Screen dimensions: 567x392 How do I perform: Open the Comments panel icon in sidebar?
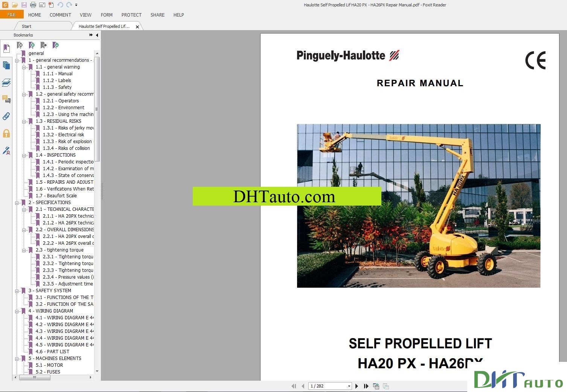6,99
